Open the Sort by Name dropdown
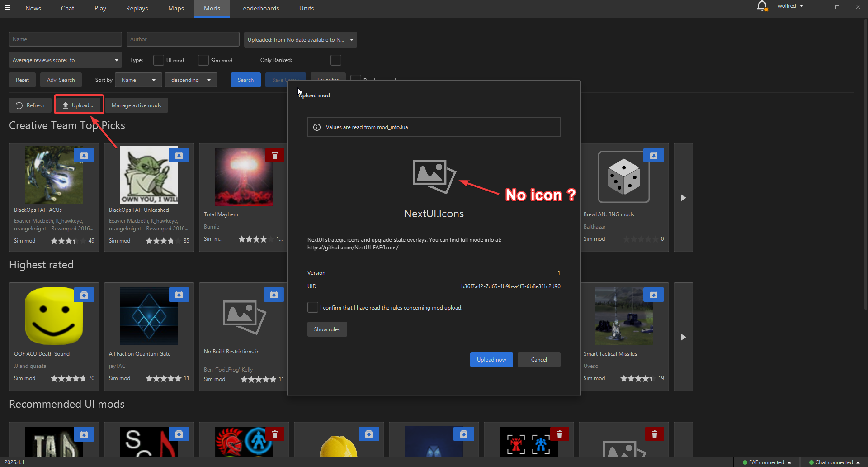The width and height of the screenshot is (868, 467). [x=138, y=80]
